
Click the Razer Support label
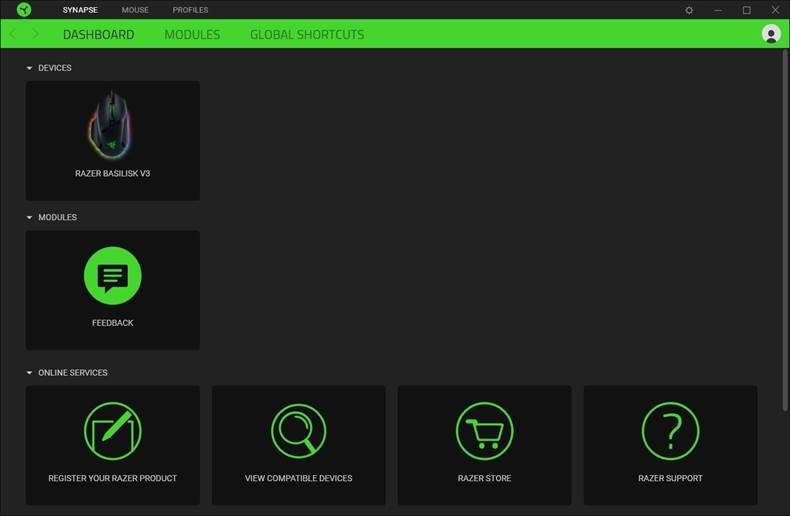pos(670,478)
